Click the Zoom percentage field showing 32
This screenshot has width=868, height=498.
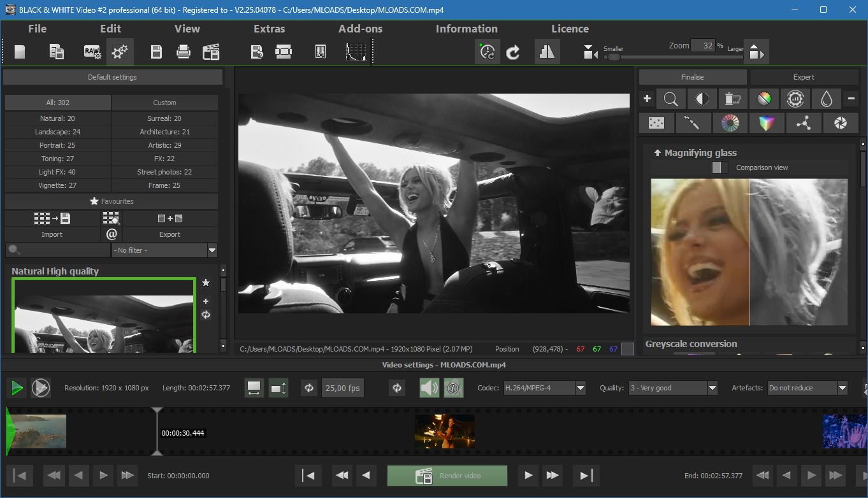[x=703, y=46]
